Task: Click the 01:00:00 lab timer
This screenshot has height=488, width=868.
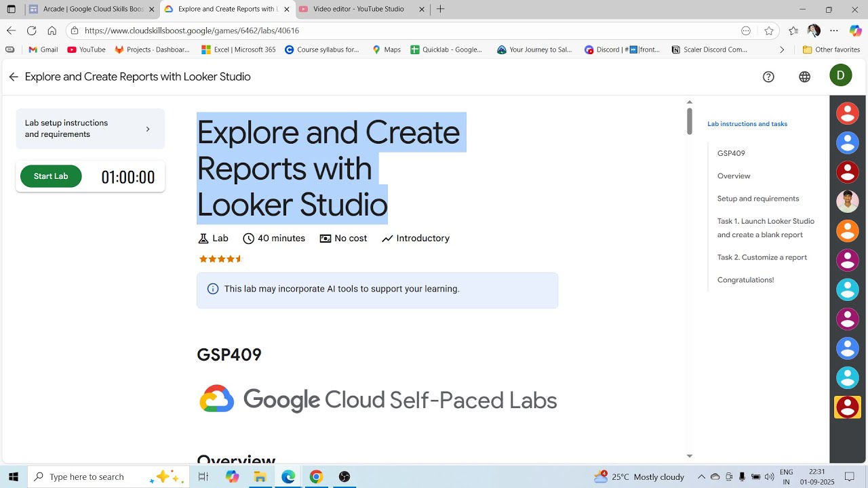Action: click(x=128, y=177)
